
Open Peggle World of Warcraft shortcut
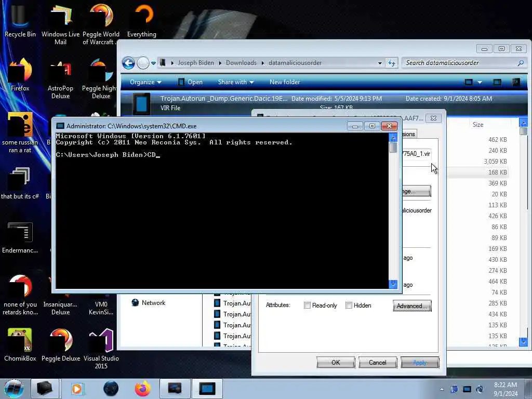[x=101, y=24]
